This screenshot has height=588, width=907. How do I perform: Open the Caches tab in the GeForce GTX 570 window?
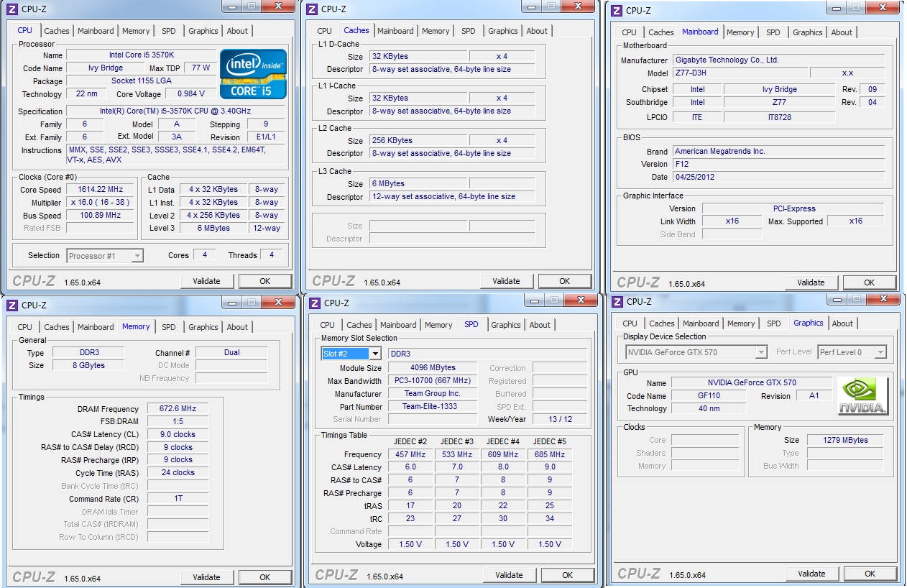(662, 323)
